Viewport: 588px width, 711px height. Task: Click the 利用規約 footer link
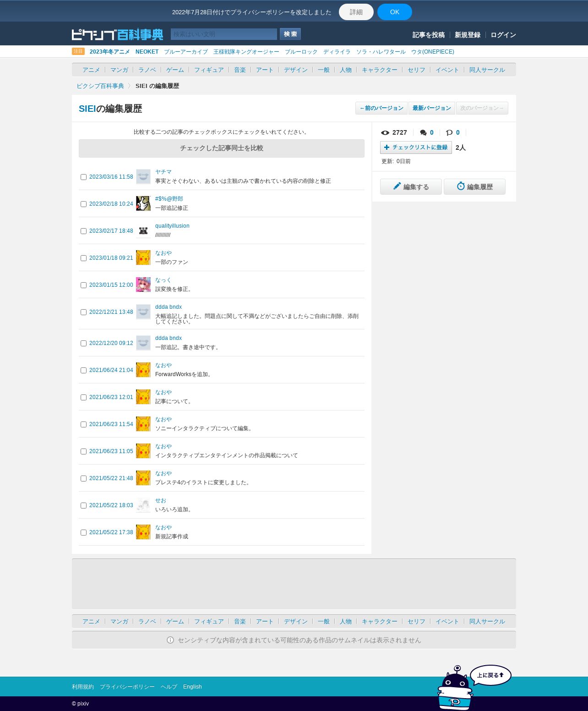pos(83,687)
